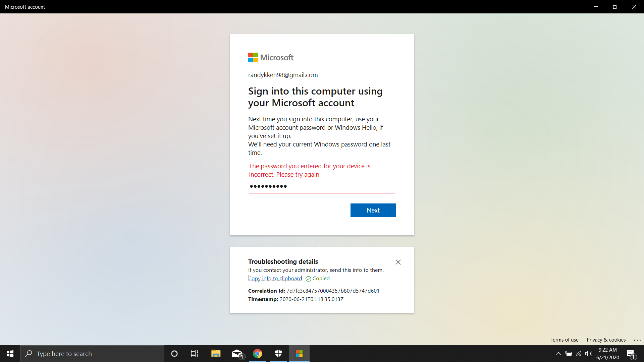This screenshot has width=644, height=362.
Task: Open Windows Security from the taskbar
Action: pos(278,353)
